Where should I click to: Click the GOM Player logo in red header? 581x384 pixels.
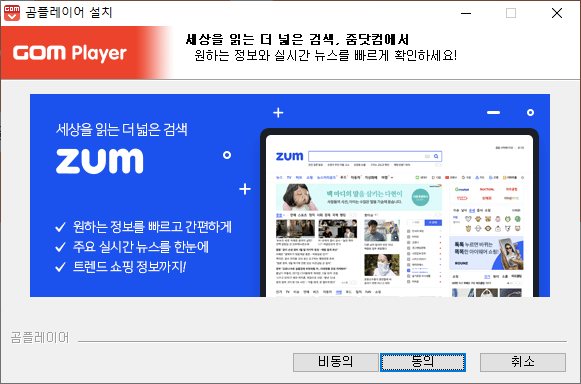pyautogui.click(x=70, y=53)
